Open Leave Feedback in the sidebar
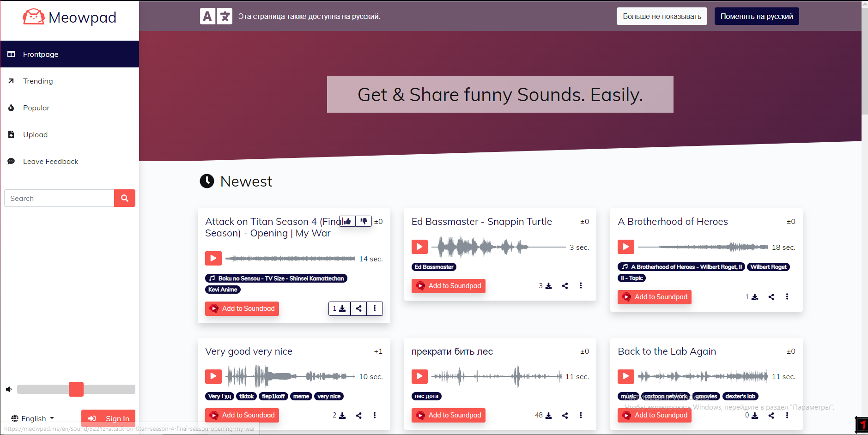The image size is (868, 435). point(70,161)
